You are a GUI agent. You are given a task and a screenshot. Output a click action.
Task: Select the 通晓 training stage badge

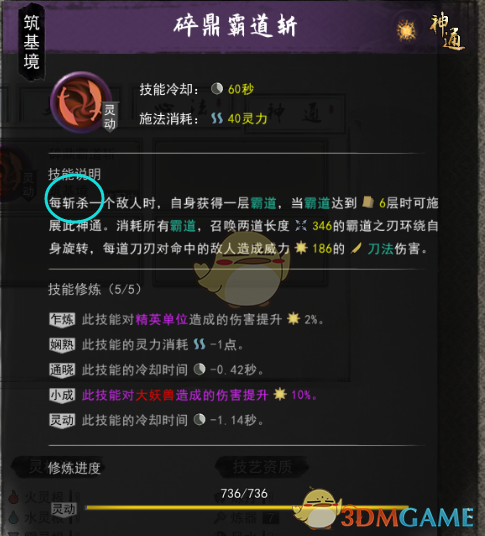click(62, 370)
